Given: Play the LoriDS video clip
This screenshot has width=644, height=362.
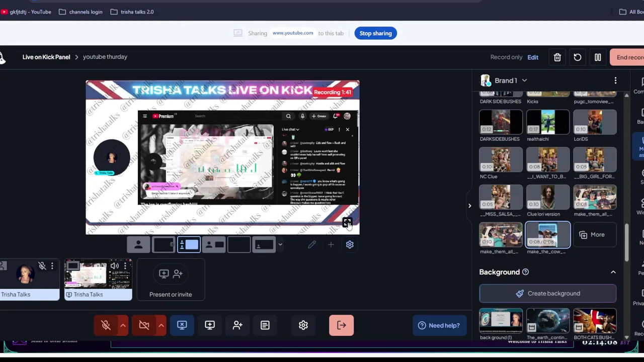Looking at the screenshot, I should pyautogui.click(x=595, y=122).
